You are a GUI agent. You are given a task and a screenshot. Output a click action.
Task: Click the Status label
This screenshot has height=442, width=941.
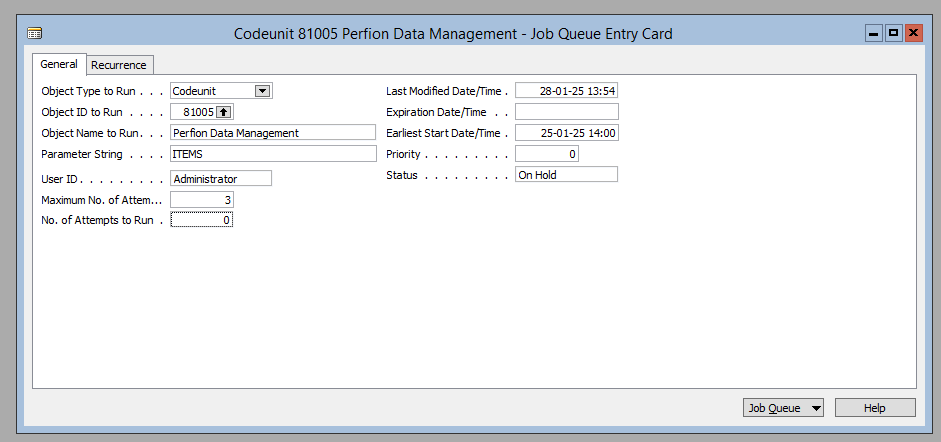(401, 176)
